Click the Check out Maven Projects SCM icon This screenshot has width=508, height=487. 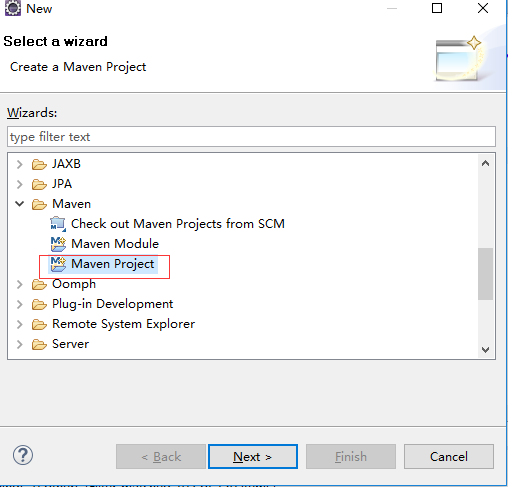coord(58,224)
